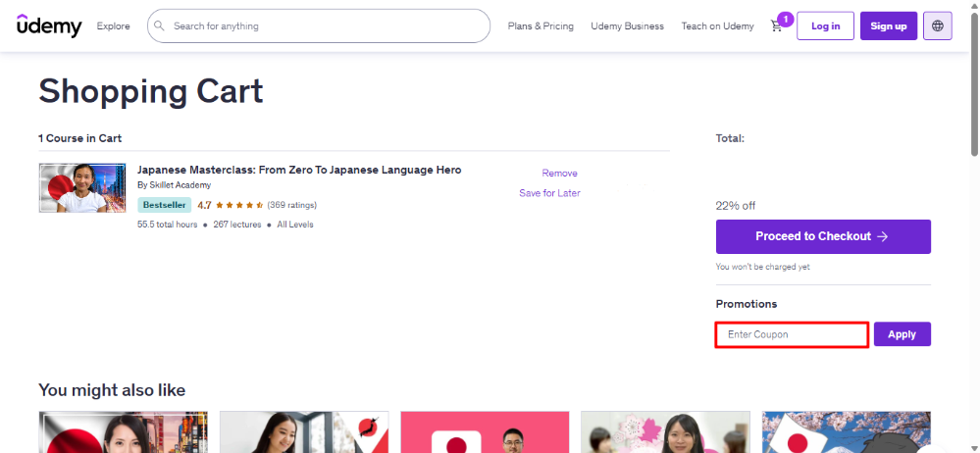This screenshot has height=453, width=980.
Task: Open third recommended course with pink background
Action: [x=485, y=431]
